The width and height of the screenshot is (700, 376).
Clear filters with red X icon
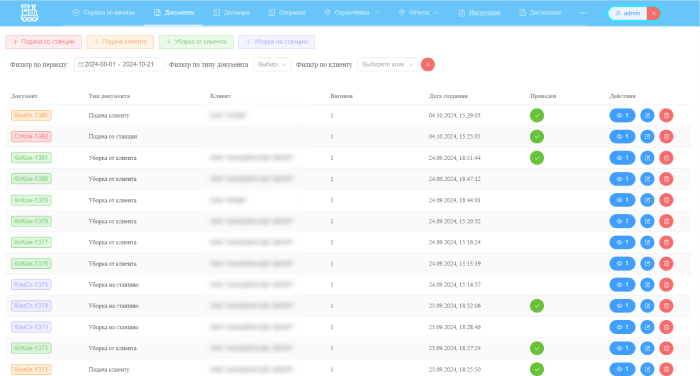pos(428,64)
